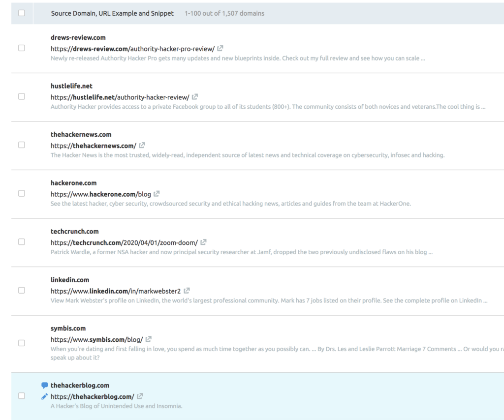Open the www.hackerone.com/blog URL
504x420 pixels.
pyautogui.click(x=100, y=194)
